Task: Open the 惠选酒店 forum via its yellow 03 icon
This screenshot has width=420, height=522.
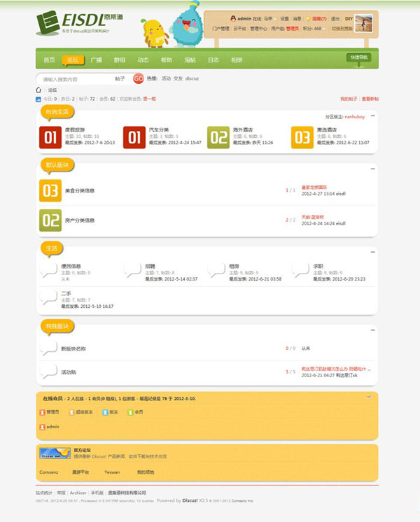Action: click(302, 137)
